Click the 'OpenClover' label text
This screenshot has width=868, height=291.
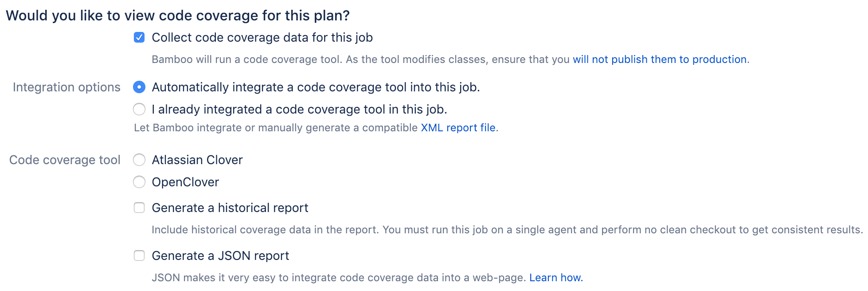[x=185, y=182]
